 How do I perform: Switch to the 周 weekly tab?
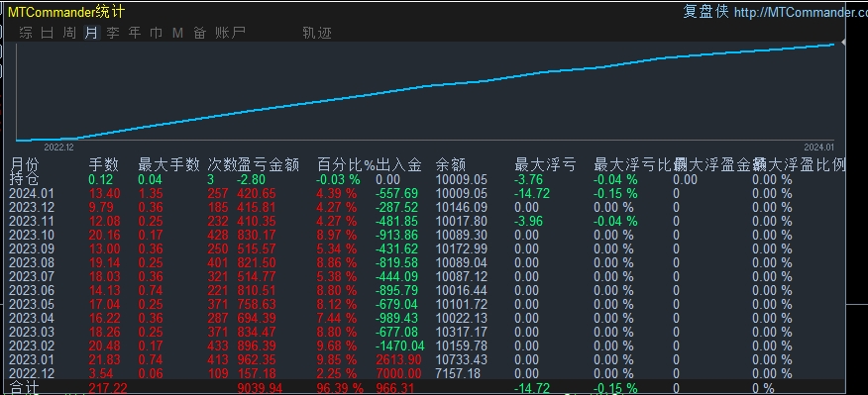pos(69,33)
